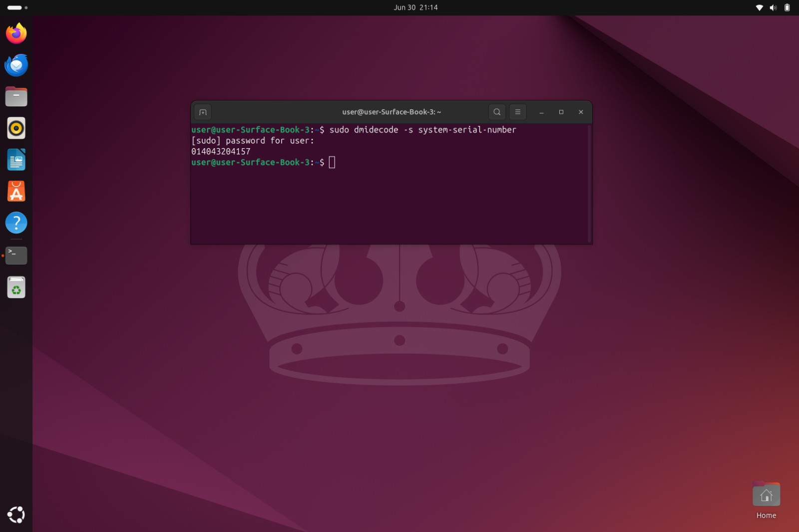Maximize the terminal window
This screenshot has width=799, height=532.
561,112
